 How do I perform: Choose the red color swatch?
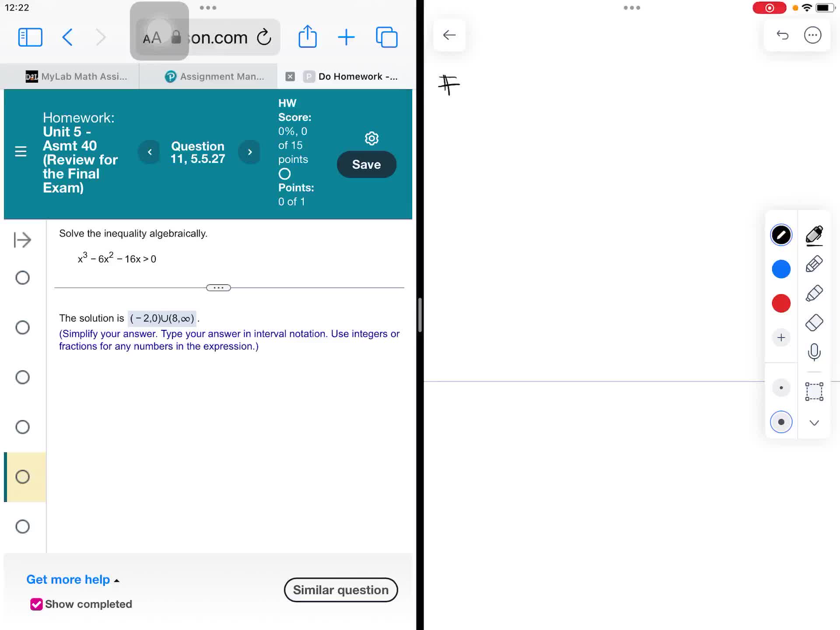coord(781,303)
